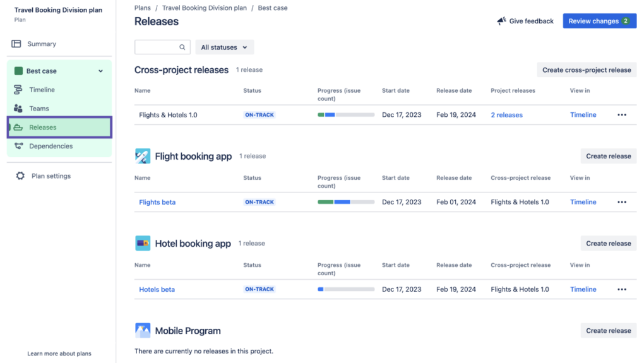Click the Review changes count badge 2
The width and height of the screenshot is (644, 363).
(626, 21)
